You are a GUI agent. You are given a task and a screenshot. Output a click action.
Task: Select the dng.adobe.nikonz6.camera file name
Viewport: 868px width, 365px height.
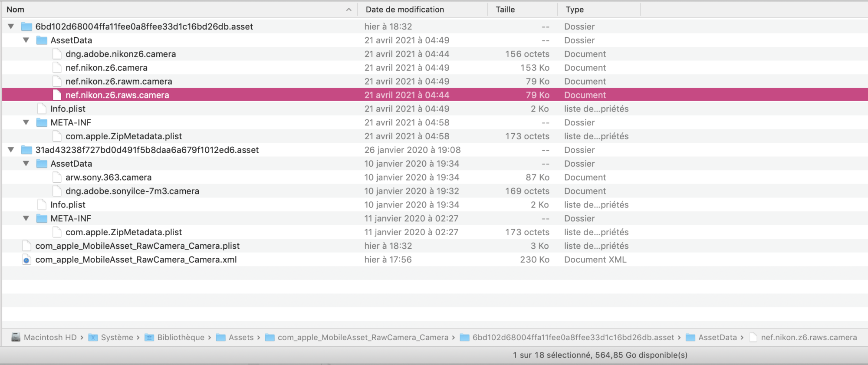coord(121,54)
